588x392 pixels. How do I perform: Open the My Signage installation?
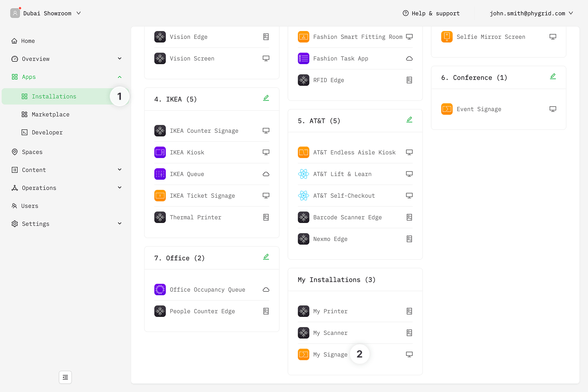pos(330,354)
